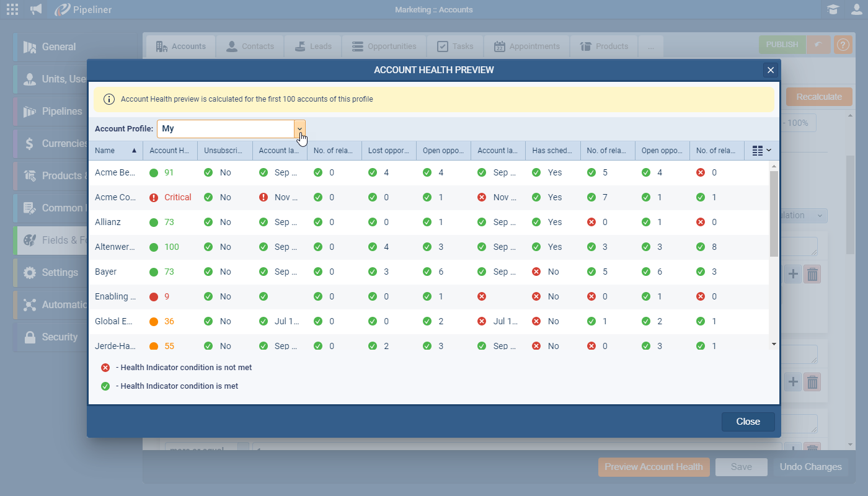Click the Account Health column header
This screenshot has height=496, width=868.
click(x=169, y=151)
